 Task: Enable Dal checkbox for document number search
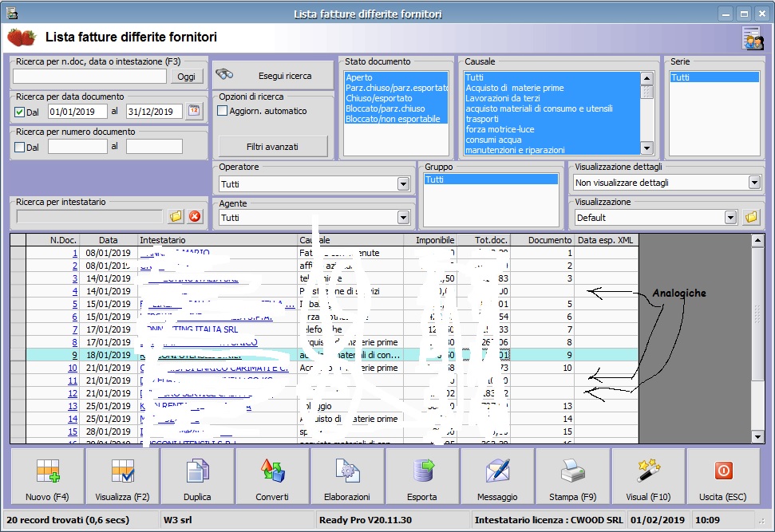[x=20, y=147]
